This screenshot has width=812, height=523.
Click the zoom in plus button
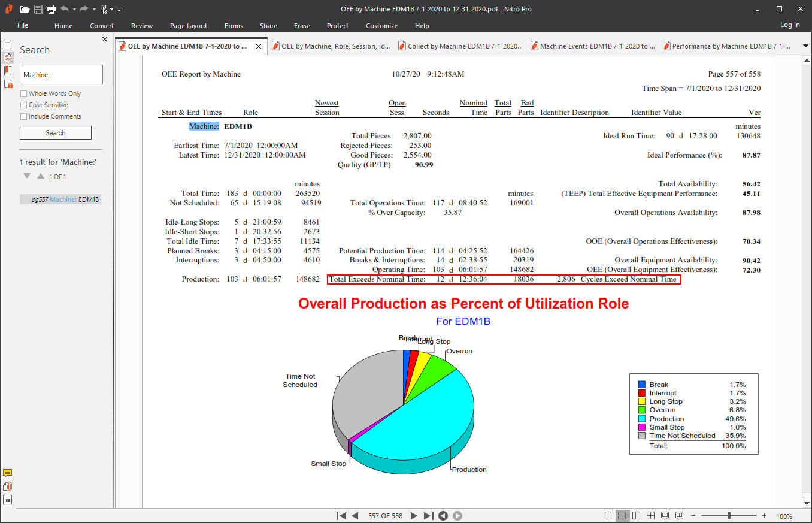(764, 516)
